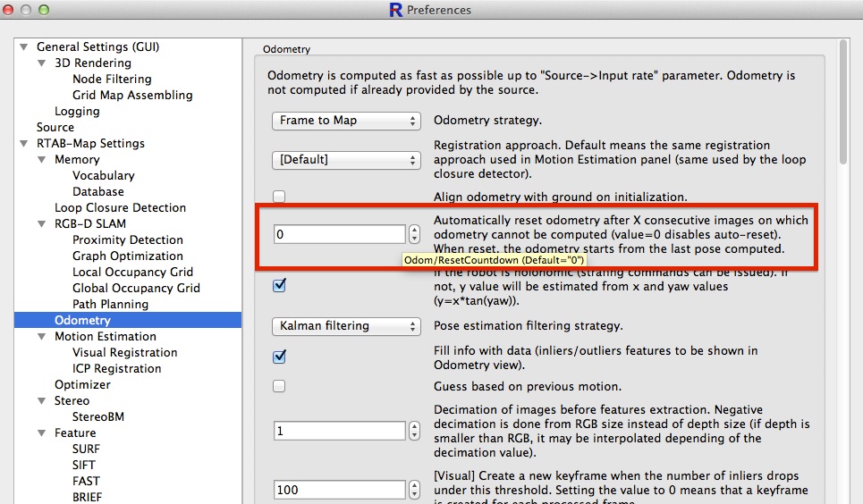Go to the Source settings item

click(x=55, y=127)
